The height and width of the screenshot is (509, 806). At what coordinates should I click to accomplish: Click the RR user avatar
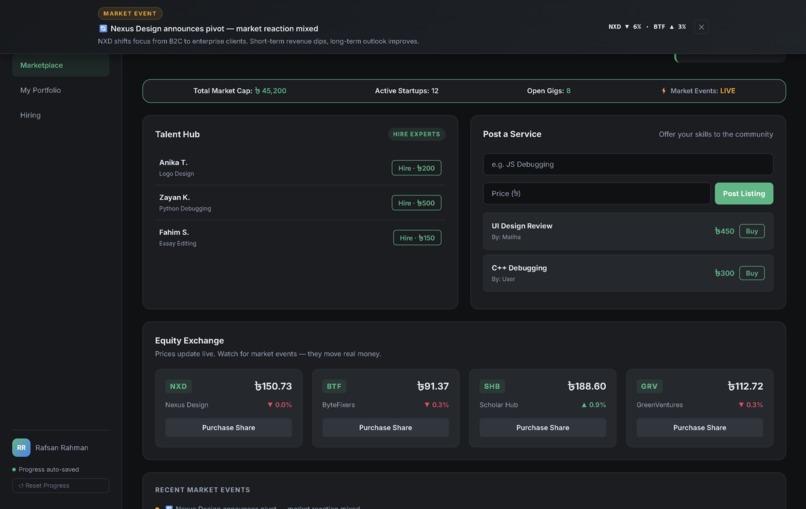tap(22, 448)
